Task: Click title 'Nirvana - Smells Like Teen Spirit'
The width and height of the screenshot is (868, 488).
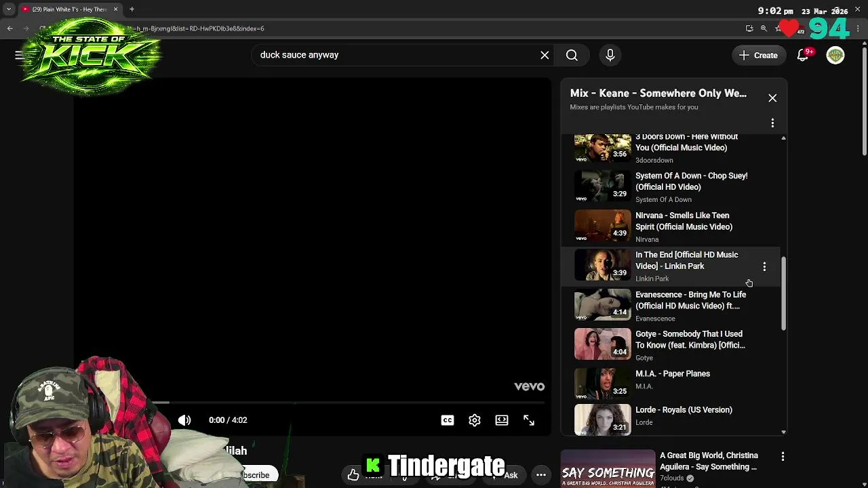Action: tap(684, 221)
